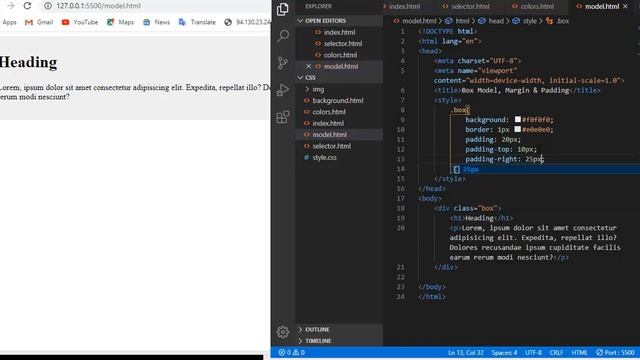Image resolution: width=640 pixels, height=360 pixels.
Task: Open the Translate bookmark
Action: pos(197,22)
